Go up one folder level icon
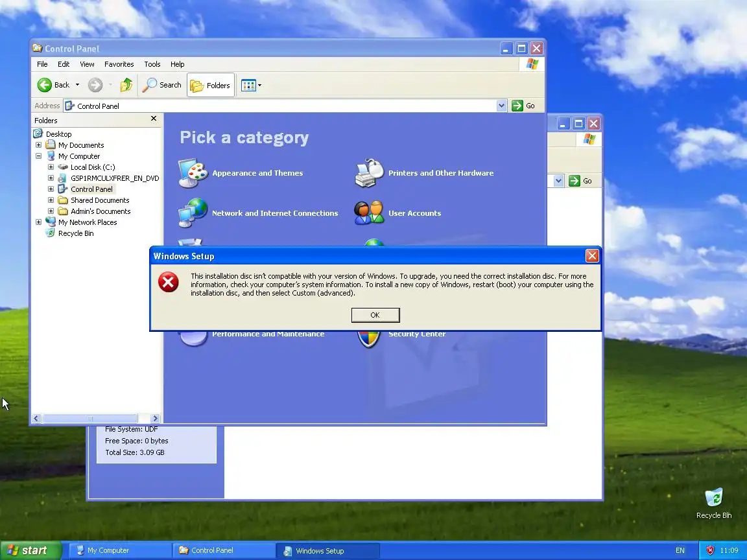The image size is (747, 560). click(x=126, y=85)
